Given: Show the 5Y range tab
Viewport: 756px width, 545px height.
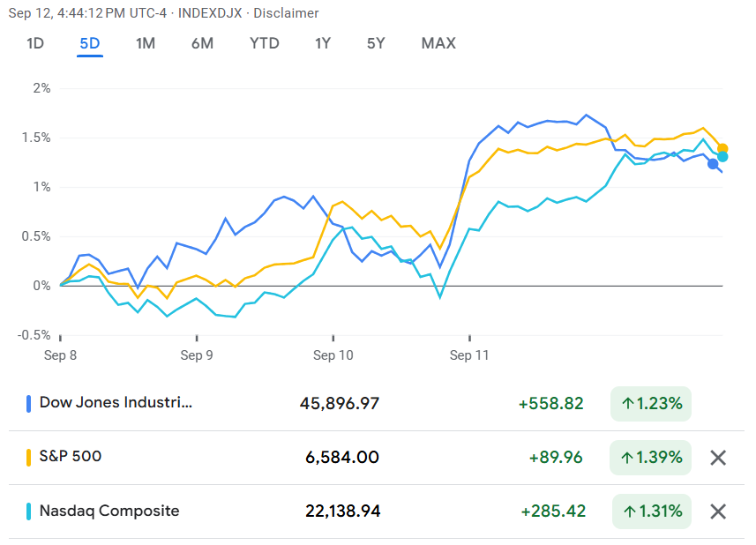Looking at the screenshot, I should [376, 43].
